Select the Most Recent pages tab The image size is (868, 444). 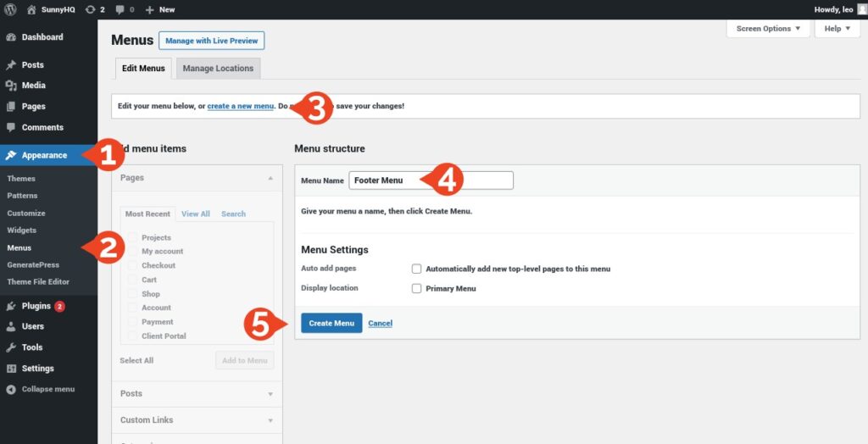pos(147,214)
